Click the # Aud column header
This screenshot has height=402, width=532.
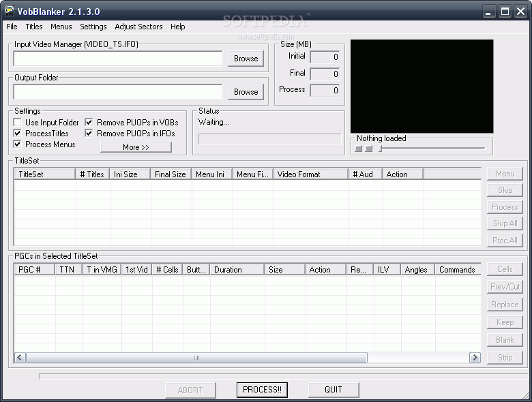tap(366, 174)
